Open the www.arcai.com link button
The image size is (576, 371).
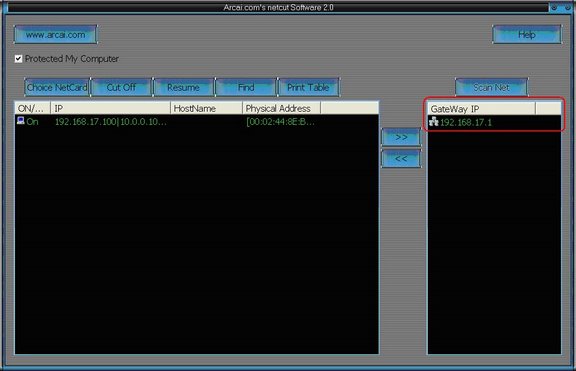coord(55,35)
